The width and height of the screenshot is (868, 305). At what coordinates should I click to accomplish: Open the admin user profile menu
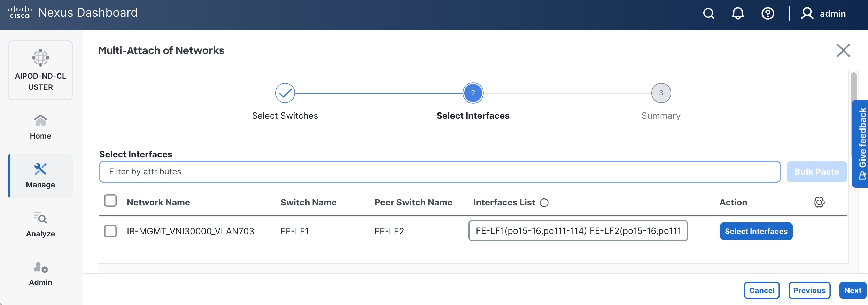point(824,14)
